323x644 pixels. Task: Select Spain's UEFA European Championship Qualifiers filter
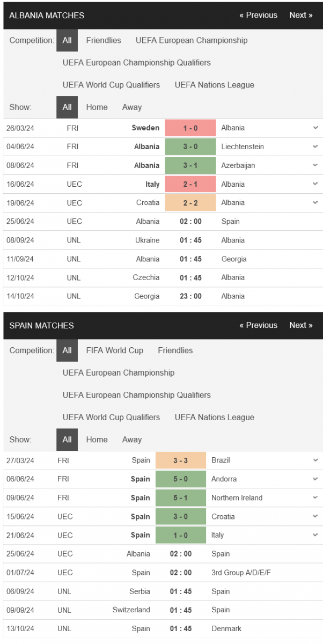(x=137, y=395)
